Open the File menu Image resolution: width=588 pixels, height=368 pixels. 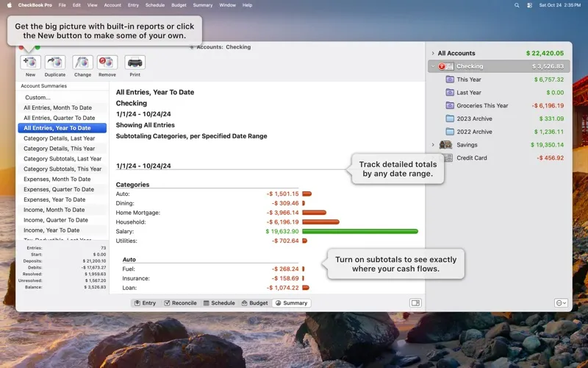click(62, 5)
